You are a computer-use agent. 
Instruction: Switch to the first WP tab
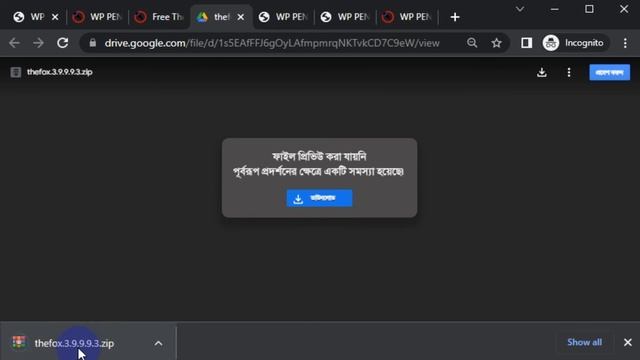[29, 17]
